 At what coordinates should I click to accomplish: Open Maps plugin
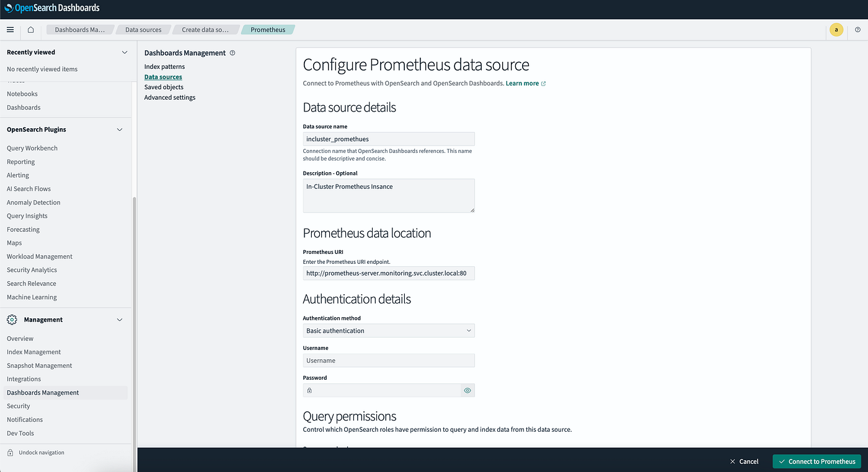point(14,243)
